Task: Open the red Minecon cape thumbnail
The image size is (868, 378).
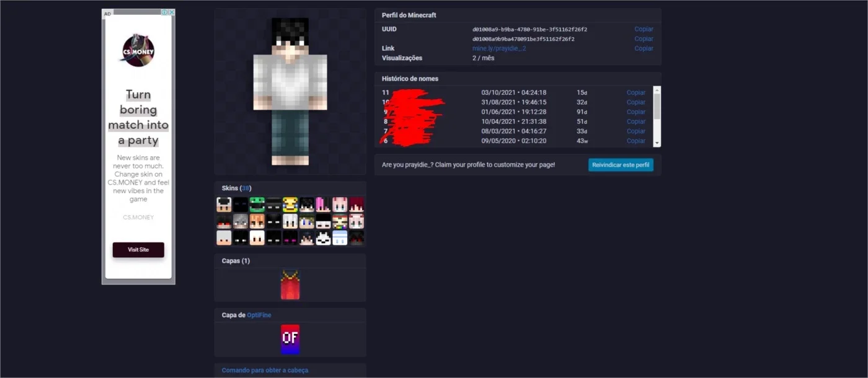Action: pos(290,285)
